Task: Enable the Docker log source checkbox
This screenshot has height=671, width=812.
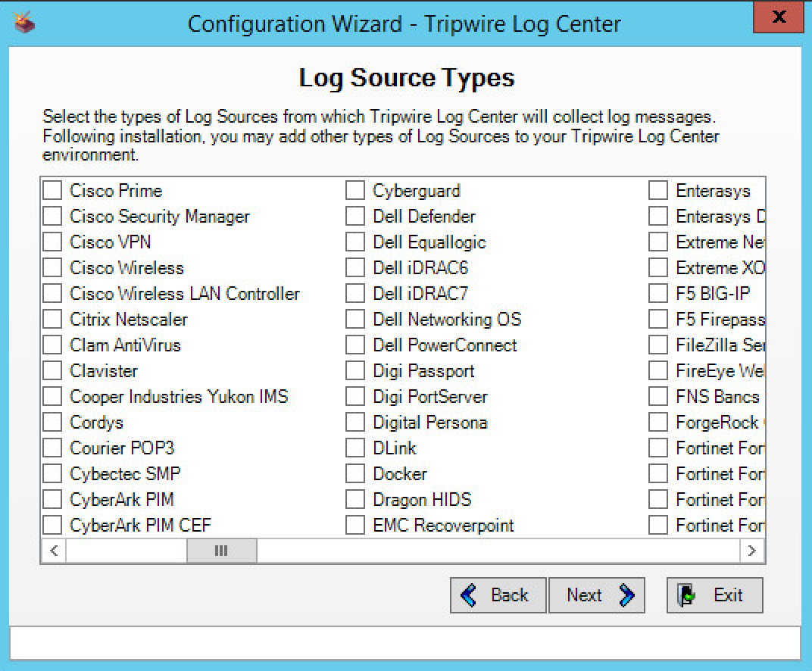Action: [x=355, y=474]
